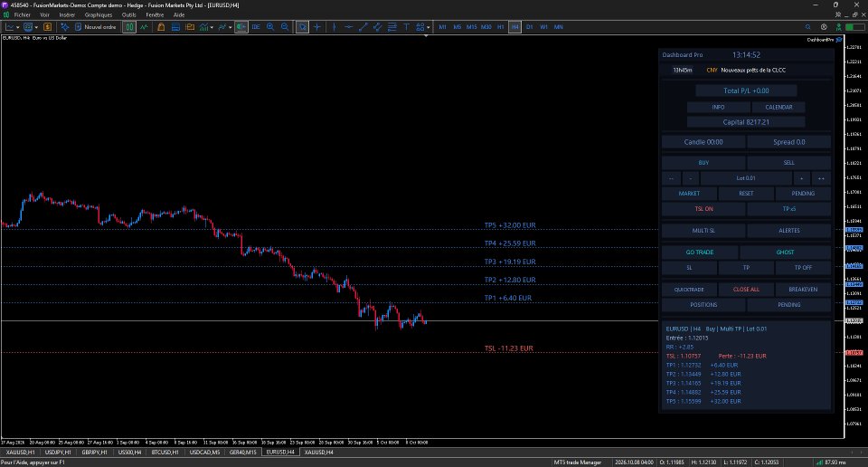The height and width of the screenshot is (467, 868).
Task: Switch to the M30 timeframe
Action: tap(486, 26)
